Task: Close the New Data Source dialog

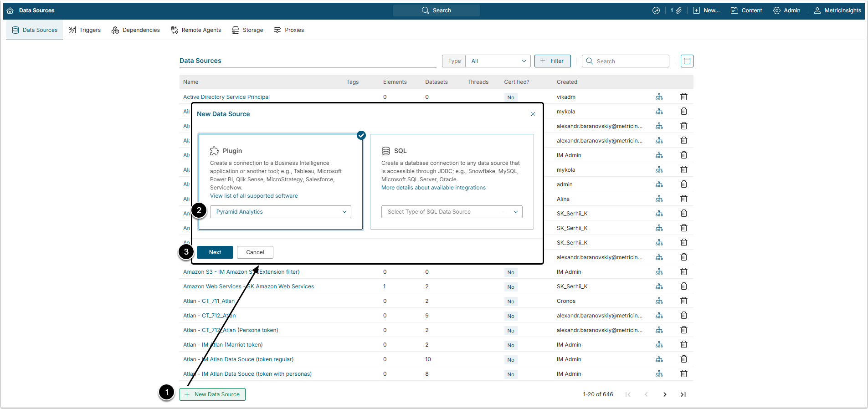Action: pos(533,114)
